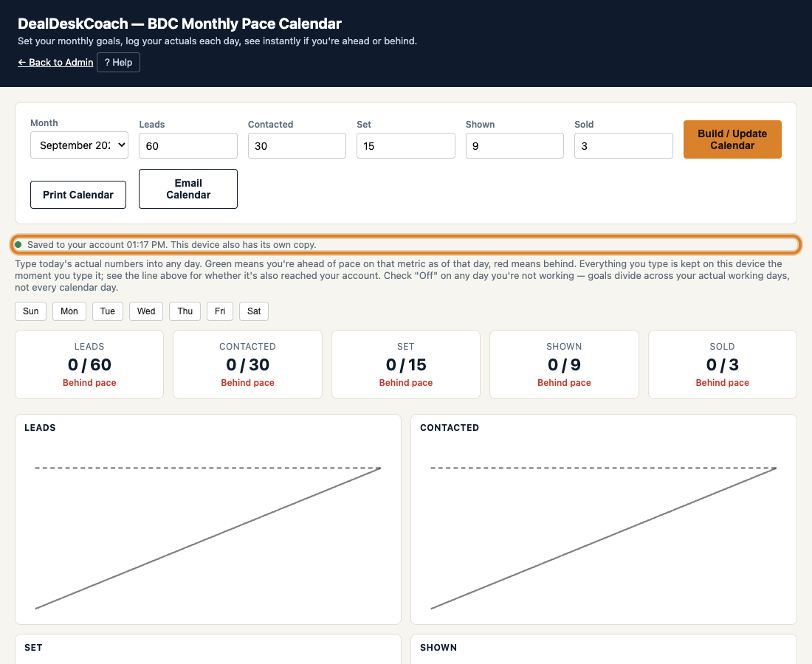Viewport: 812px width, 664px height.
Task: Open the Month dropdown showing September
Action: click(x=79, y=145)
